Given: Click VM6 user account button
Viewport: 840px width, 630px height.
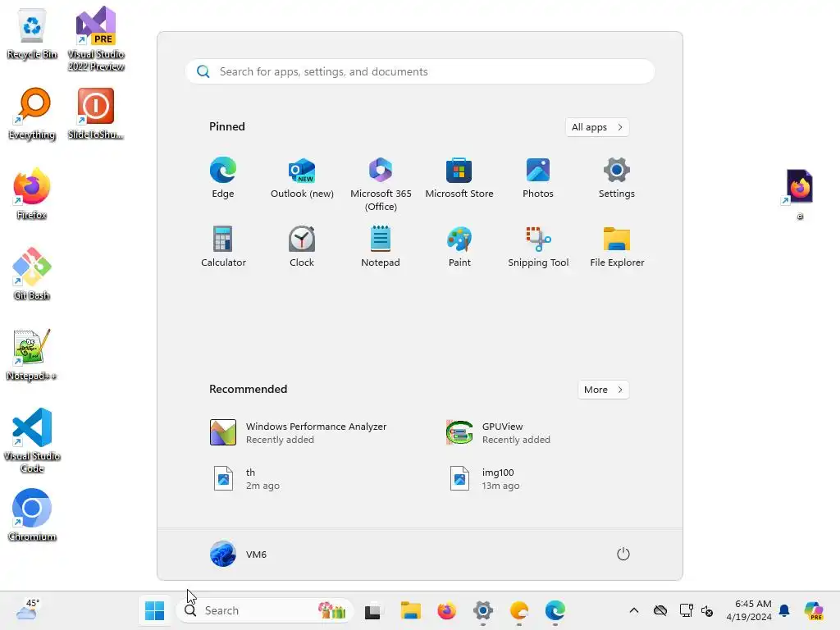Looking at the screenshot, I should coord(239,554).
